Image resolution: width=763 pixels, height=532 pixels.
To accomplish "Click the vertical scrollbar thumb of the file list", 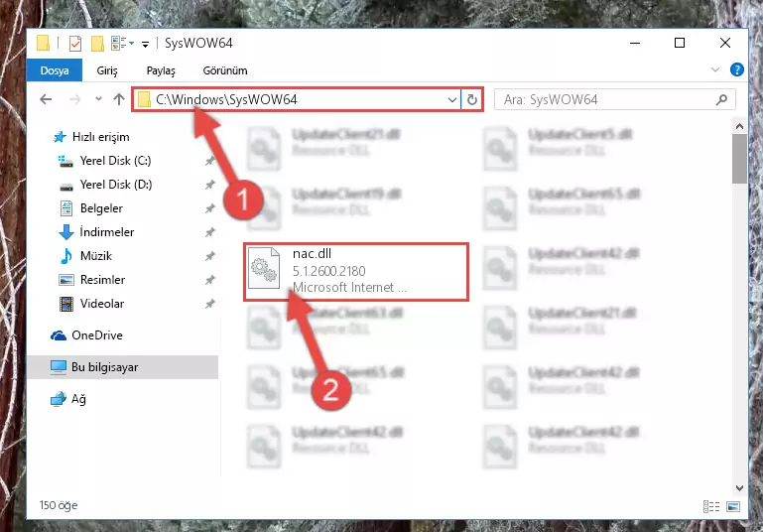I will tap(739, 159).
